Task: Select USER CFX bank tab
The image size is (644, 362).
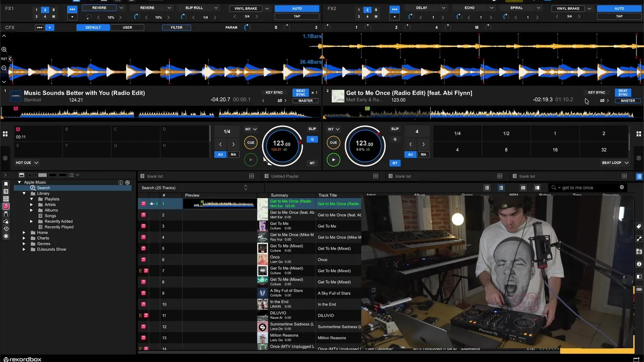Action: tap(127, 27)
